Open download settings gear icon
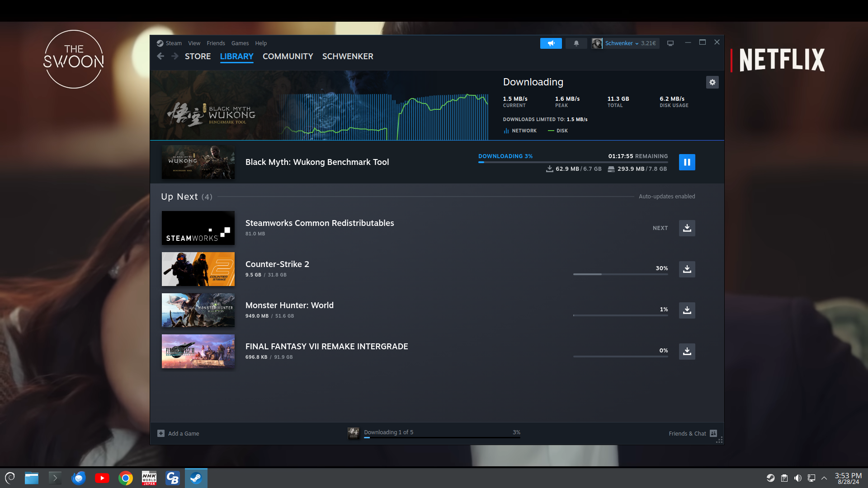 pyautogui.click(x=712, y=82)
